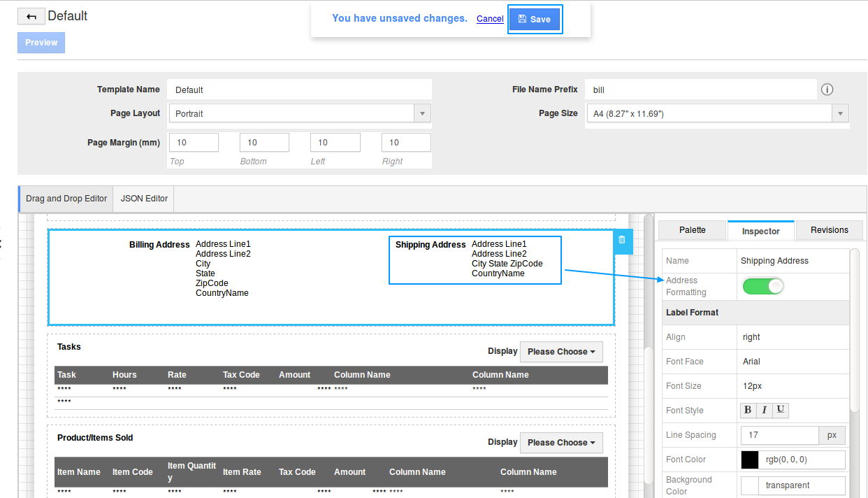Expand the Page Size dropdown
This screenshot has width=868, height=498.
716,113
